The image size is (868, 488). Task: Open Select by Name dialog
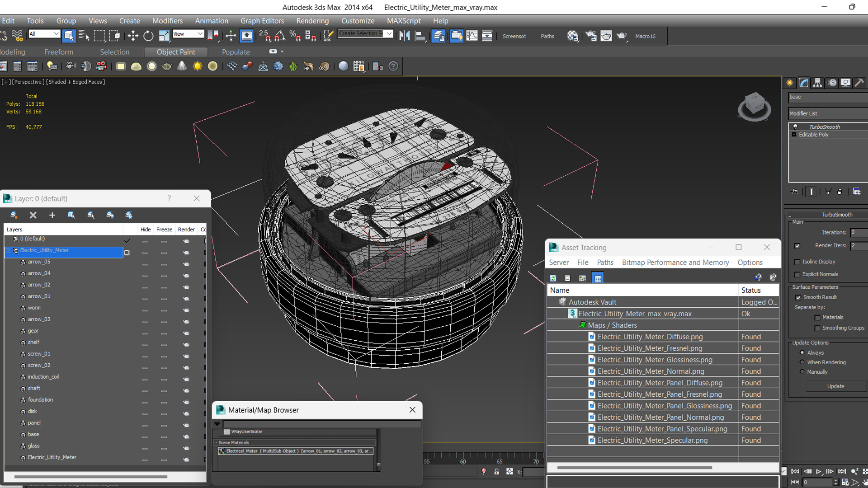point(84,36)
